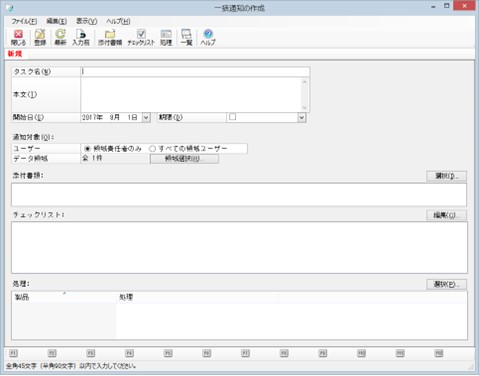Click the 編集 button beside チェックリスト

[447, 215]
